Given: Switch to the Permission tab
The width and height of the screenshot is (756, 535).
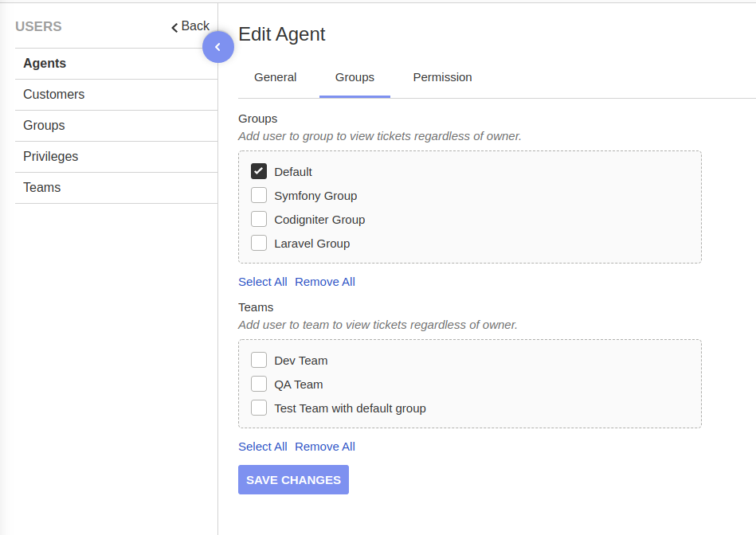Looking at the screenshot, I should pos(442,77).
